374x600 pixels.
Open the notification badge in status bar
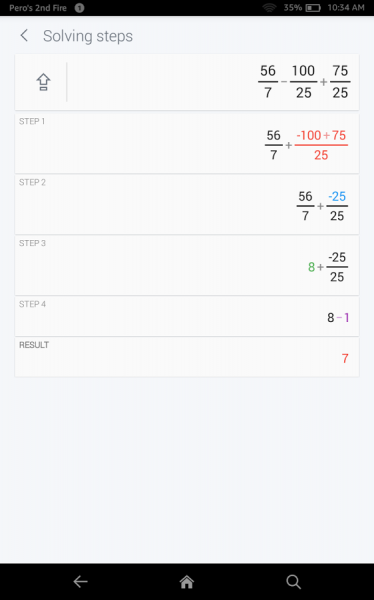tap(79, 8)
